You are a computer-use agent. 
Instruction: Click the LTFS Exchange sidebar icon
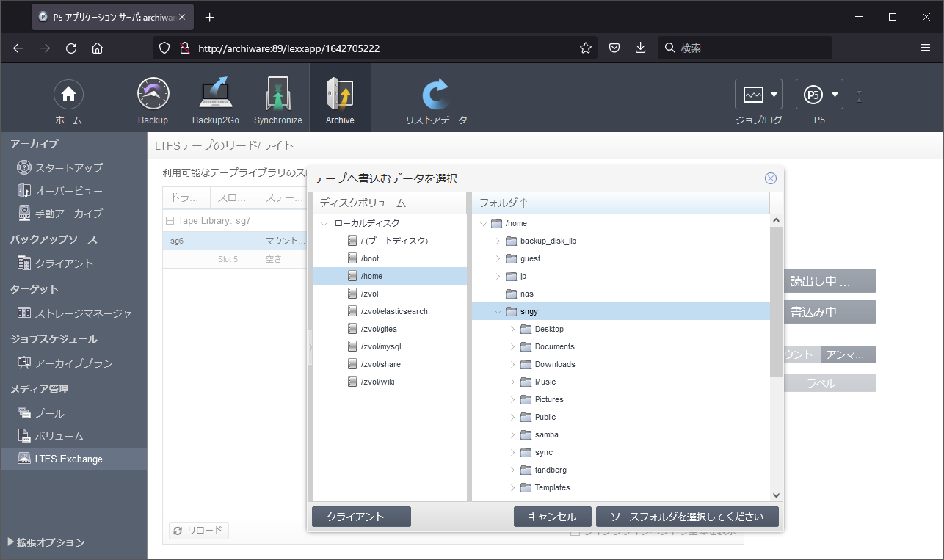click(x=24, y=459)
